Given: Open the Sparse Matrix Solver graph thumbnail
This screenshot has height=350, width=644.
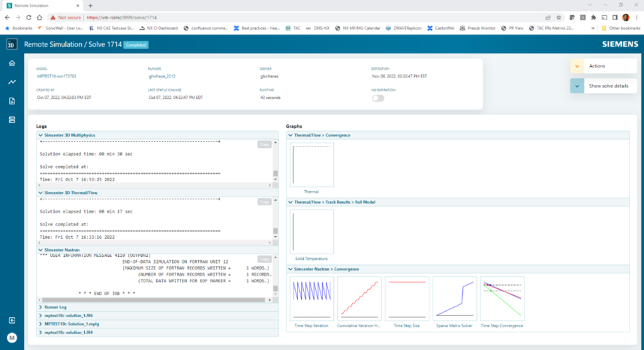Looking at the screenshot, I should pos(453,298).
